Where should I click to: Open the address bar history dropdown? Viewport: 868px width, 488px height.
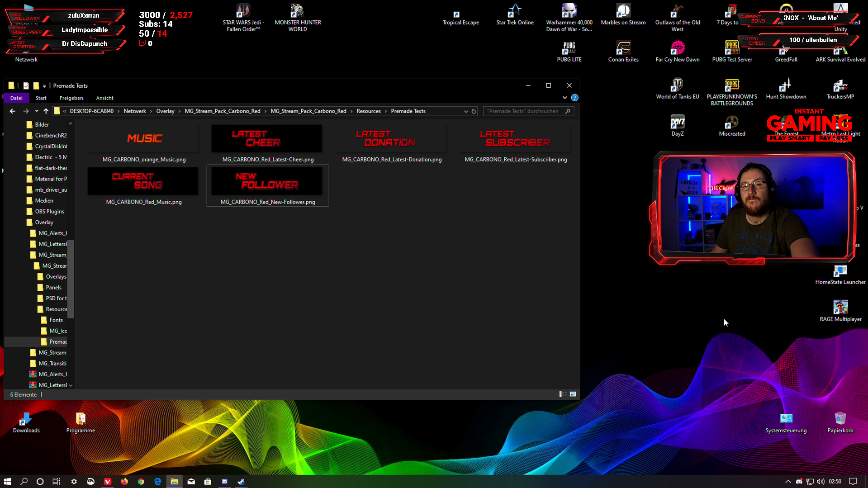coord(466,111)
